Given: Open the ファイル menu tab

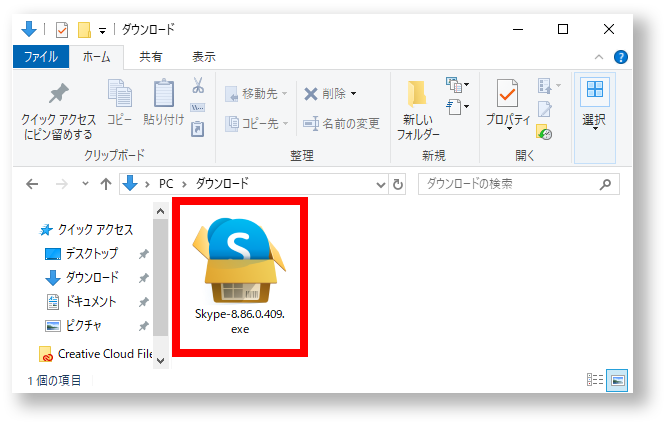Looking at the screenshot, I should (41, 57).
